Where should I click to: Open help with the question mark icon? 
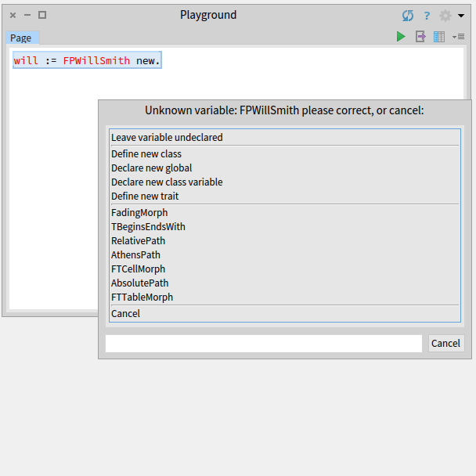(427, 16)
